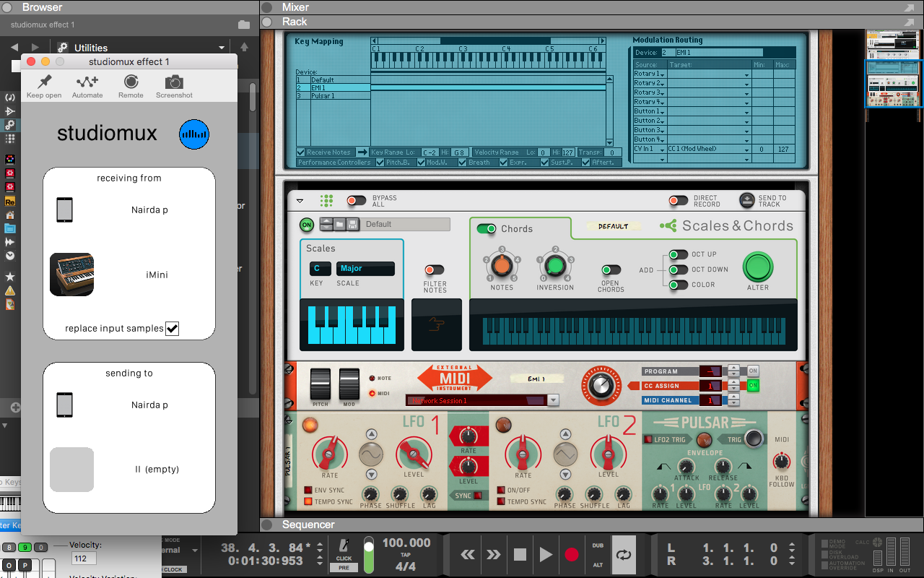Click the Scales & Chords green dots icon
Screen dimensions: 924x578
[326, 201]
